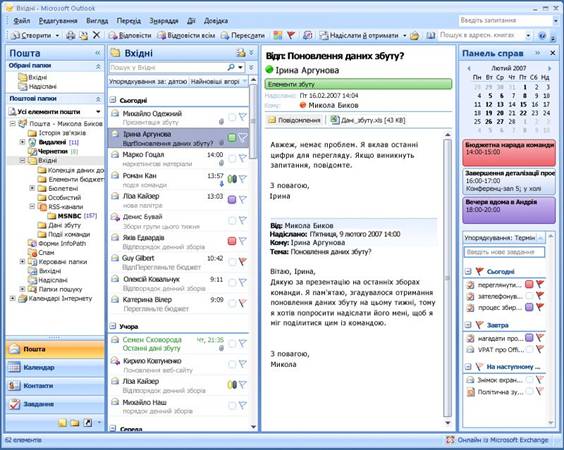Click the Move to Folder toolbar icon
Viewport: 564px width, 450px height.
83,35
